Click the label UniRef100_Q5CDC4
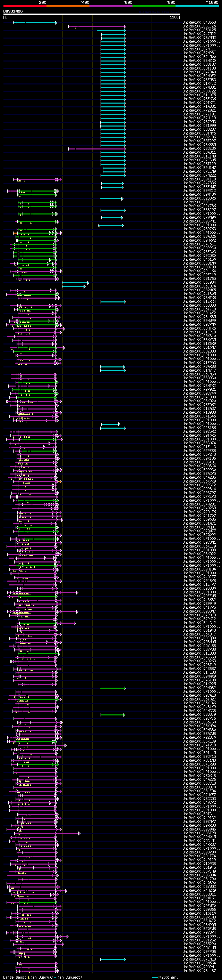Viewport: 222px width, 980px height. [199, 286]
